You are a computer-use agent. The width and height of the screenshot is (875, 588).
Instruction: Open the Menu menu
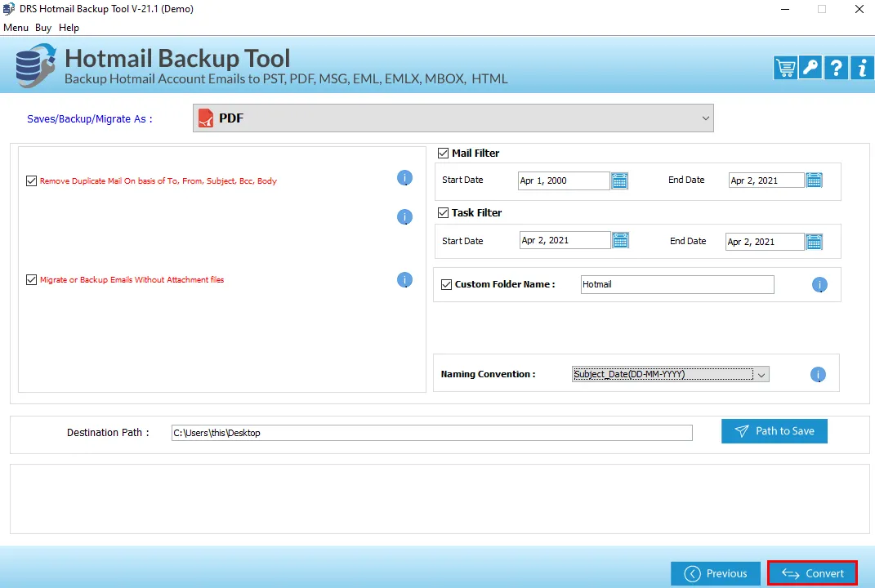pyautogui.click(x=16, y=28)
